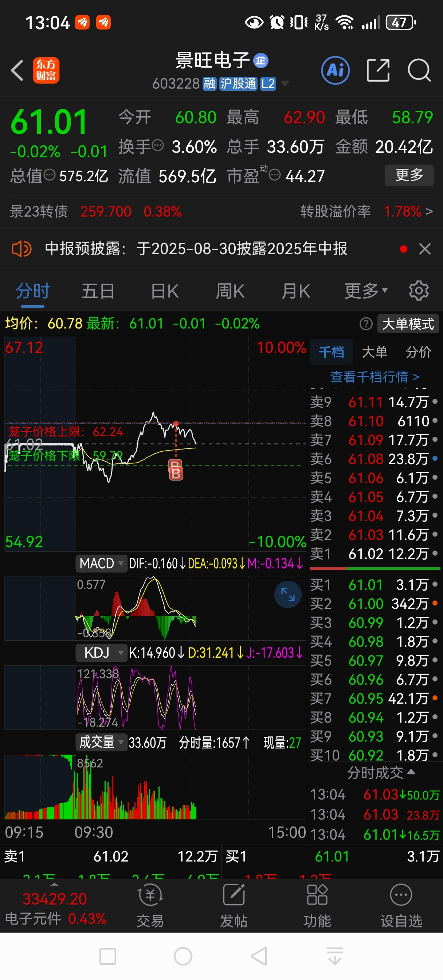443x980 pixels.
Task: Toggle 大单模式 mode
Action: coord(408,324)
